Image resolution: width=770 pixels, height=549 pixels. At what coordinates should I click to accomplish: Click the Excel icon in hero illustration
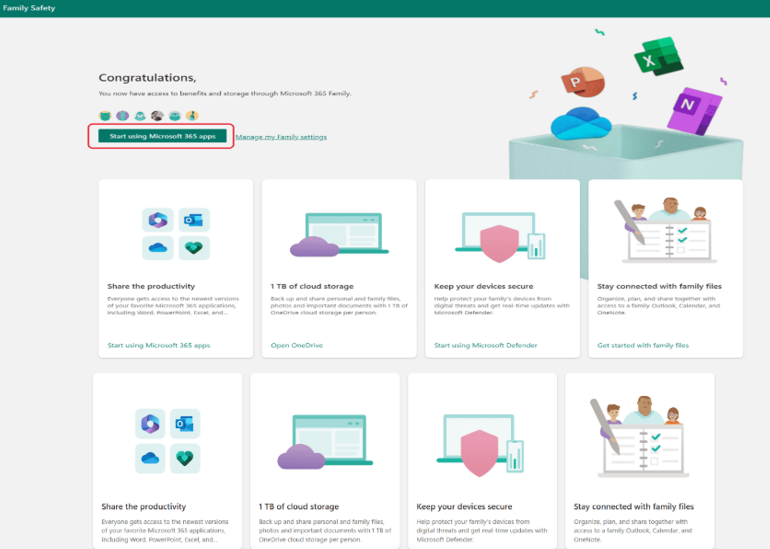coord(658,56)
